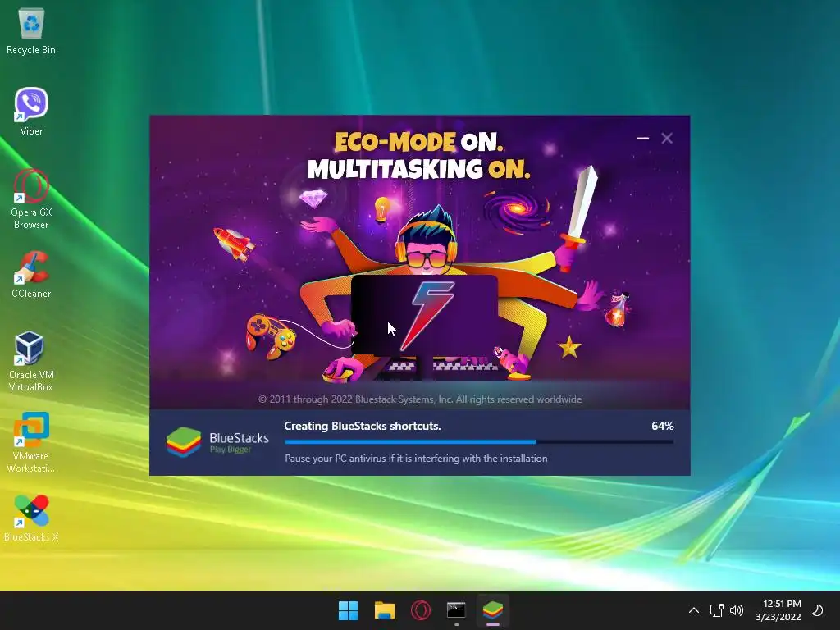Select VMware Workstation desktop shortcut

point(31,442)
